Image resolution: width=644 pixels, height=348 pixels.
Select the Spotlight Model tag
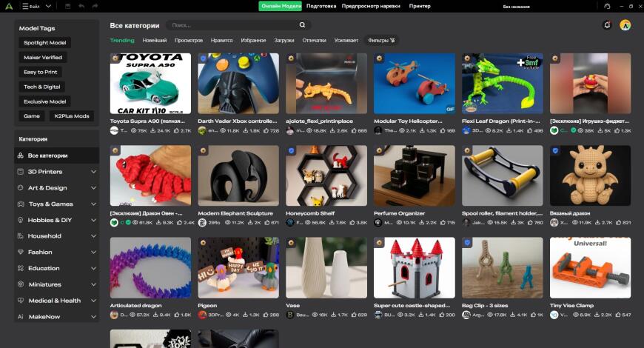coord(44,43)
